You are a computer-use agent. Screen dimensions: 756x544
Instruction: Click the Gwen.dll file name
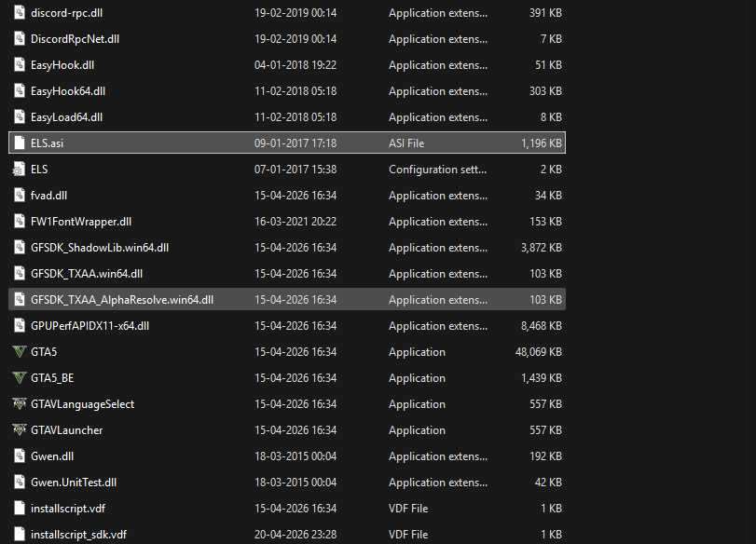(52, 456)
